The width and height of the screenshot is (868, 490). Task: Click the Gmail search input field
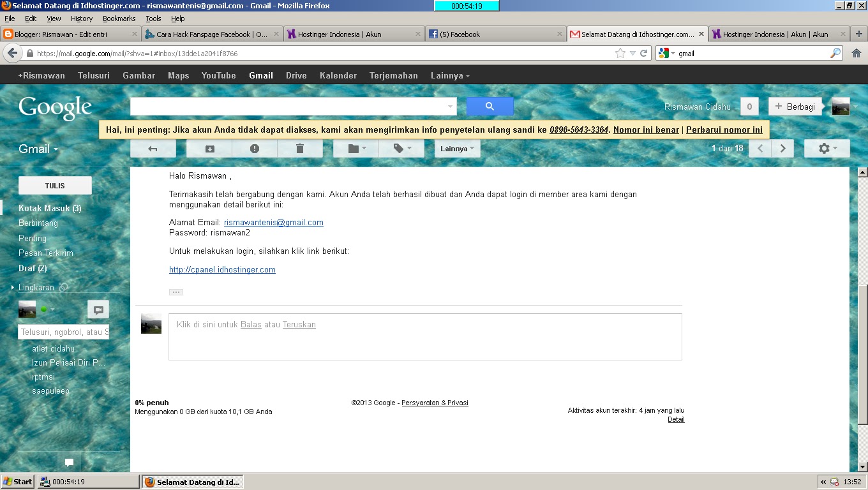tap(287, 107)
